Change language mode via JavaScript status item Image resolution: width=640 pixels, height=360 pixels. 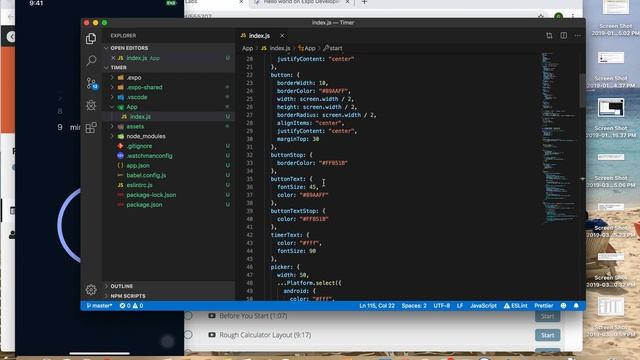pos(483,305)
